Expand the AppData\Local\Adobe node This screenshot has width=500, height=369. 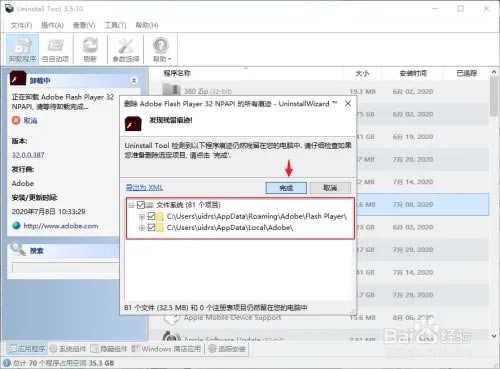(142, 228)
